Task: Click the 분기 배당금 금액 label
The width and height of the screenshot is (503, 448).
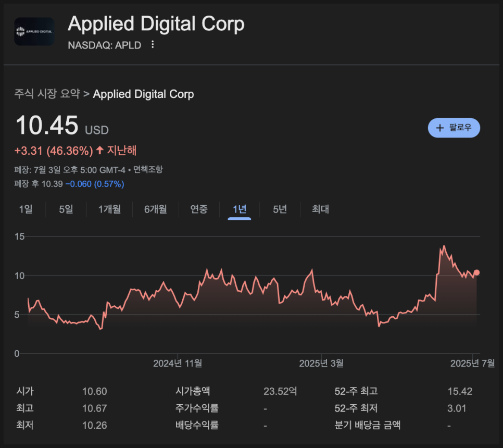Action: [367, 425]
